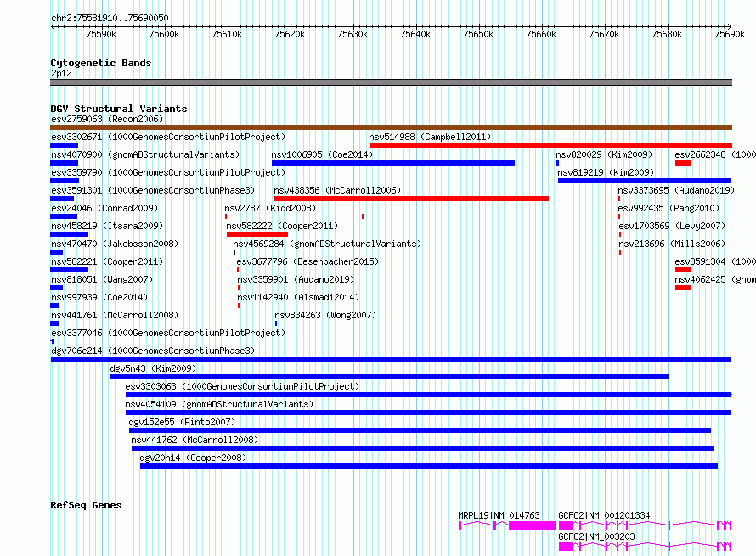Click the blue nsv1006905 variant bar
This screenshot has width=756, height=556.
(x=393, y=163)
